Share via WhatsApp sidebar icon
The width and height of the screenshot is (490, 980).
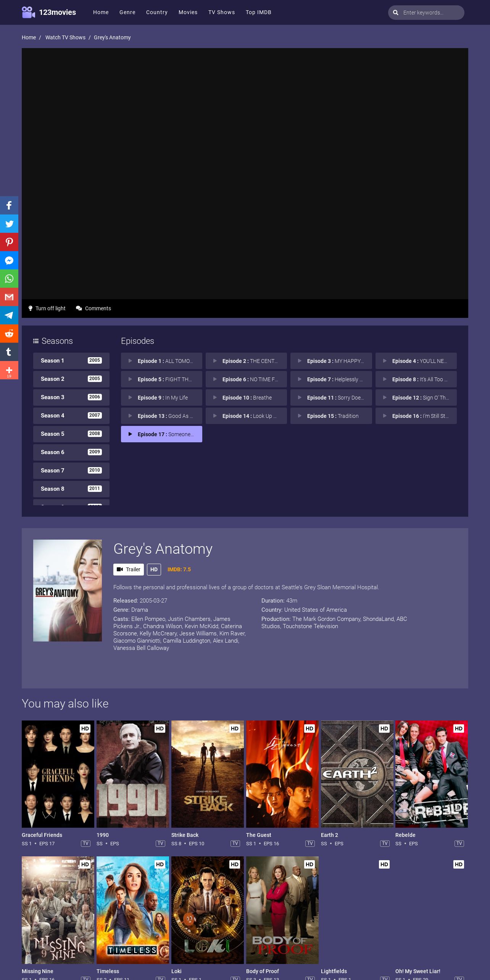[9, 279]
